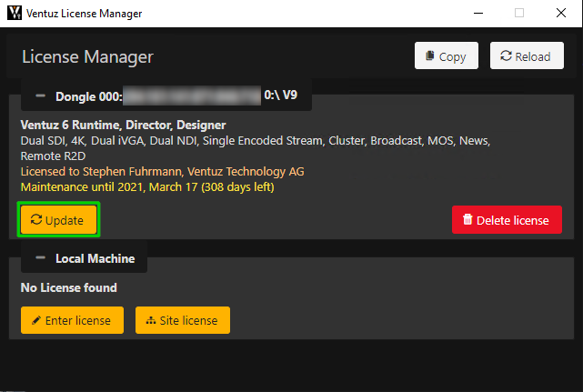Collapse the Dongle section with the minus
This screenshot has width=583, height=392.
click(x=40, y=95)
